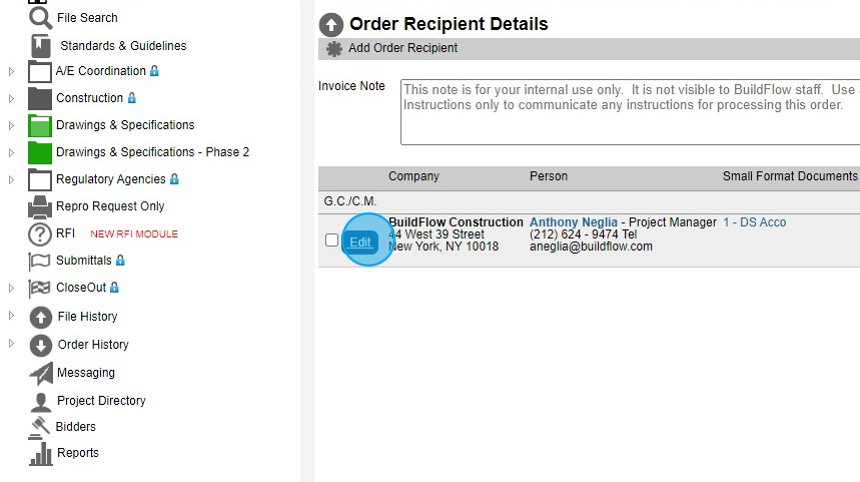Click the Order Recipient Details up-arrow icon
This screenshot has height=482, width=860.
331,25
